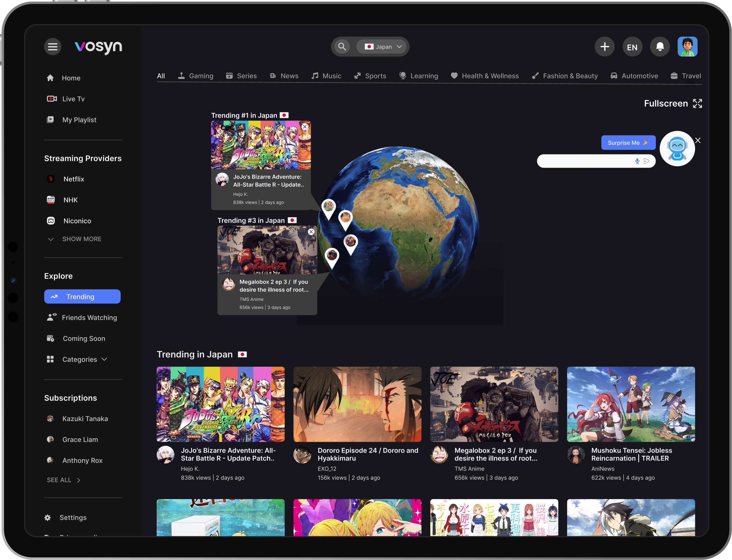The image size is (732, 560).
Task: Select the Music category tab
Action: [326, 76]
